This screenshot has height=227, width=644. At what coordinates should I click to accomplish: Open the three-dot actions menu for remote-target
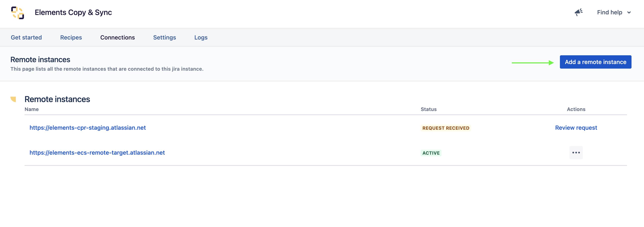coord(576,153)
